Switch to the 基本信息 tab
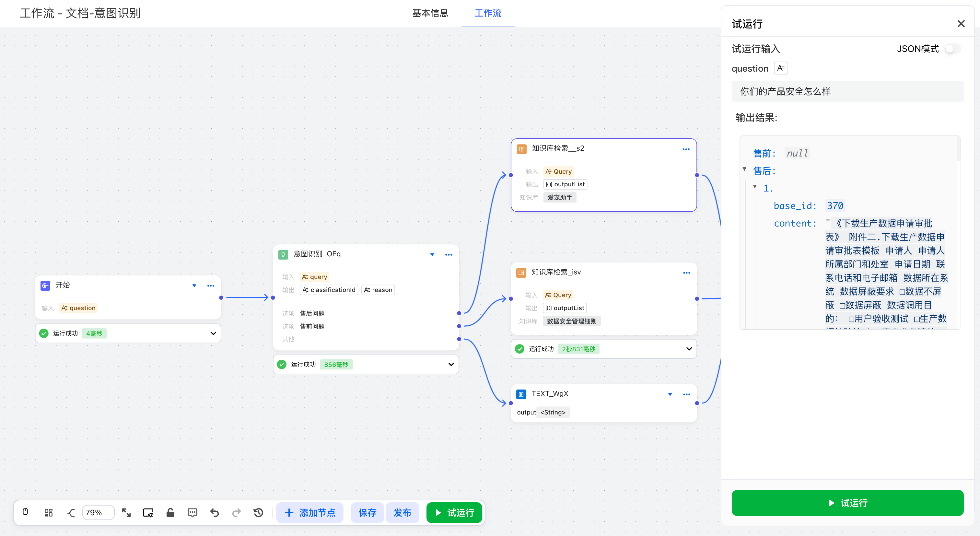The image size is (980, 536). click(x=430, y=13)
